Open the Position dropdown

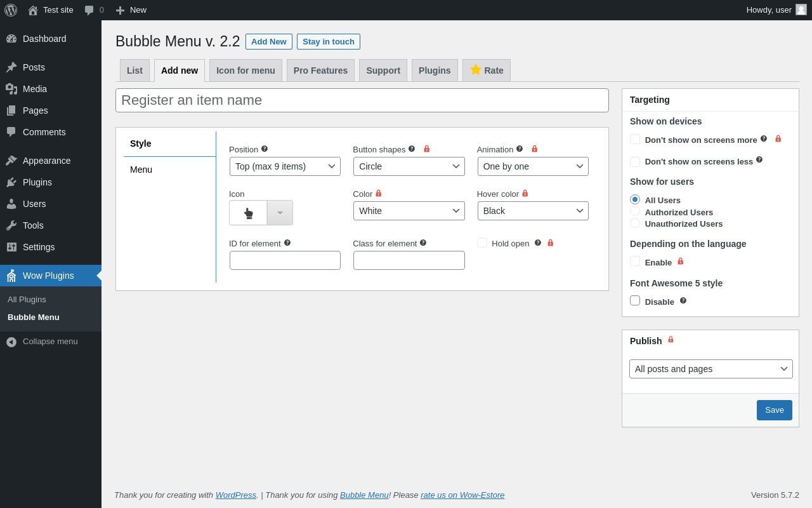coord(285,166)
